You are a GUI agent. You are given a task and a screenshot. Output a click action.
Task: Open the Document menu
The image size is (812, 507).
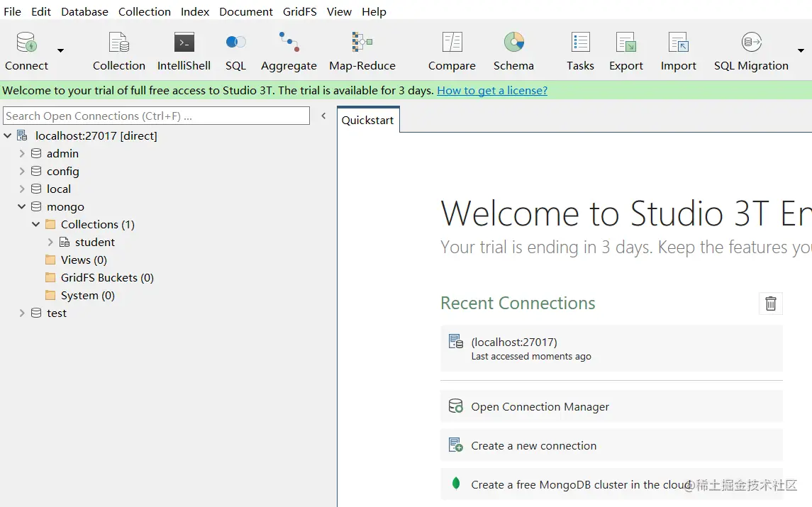coord(246,11)
